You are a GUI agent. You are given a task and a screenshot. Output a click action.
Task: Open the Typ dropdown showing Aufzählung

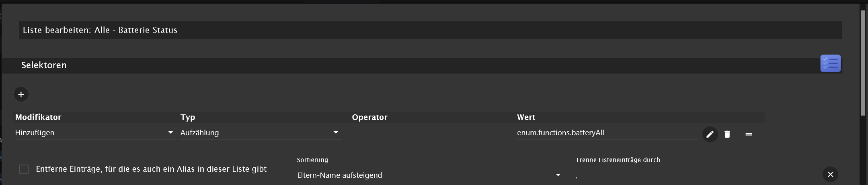(261, 133)
